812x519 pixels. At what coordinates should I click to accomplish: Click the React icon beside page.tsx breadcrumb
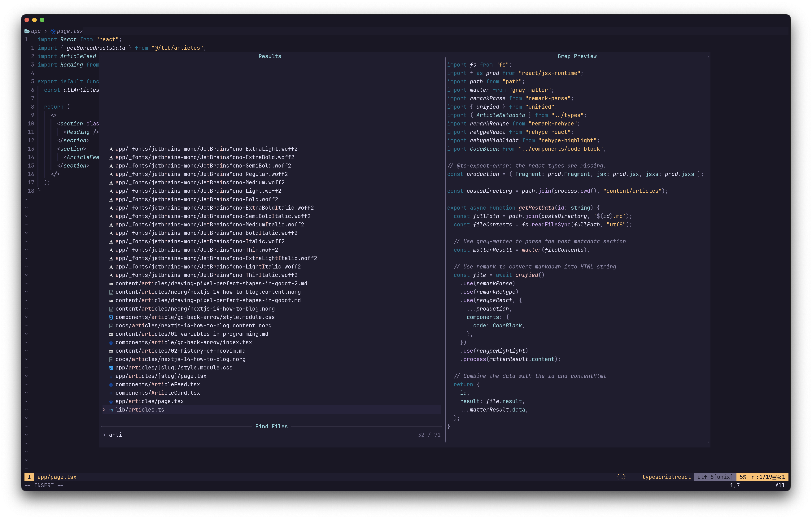[x=53, y=31]
